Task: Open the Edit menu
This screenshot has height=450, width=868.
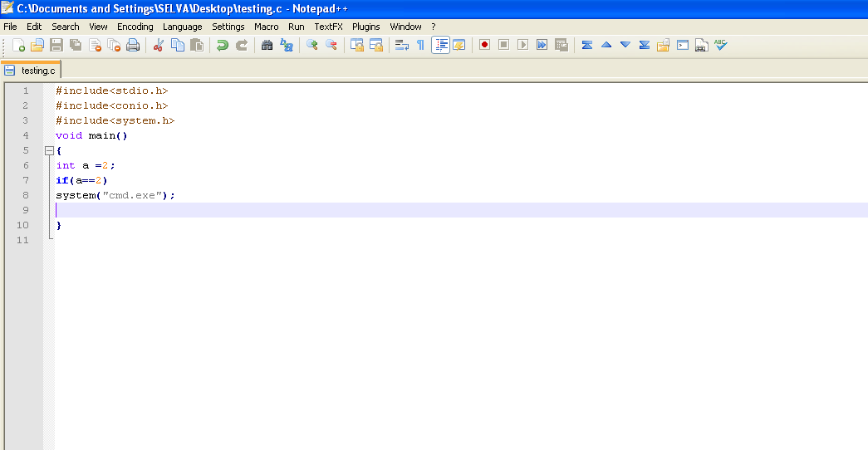Action: pyautogui.click(x=34, y=27)
